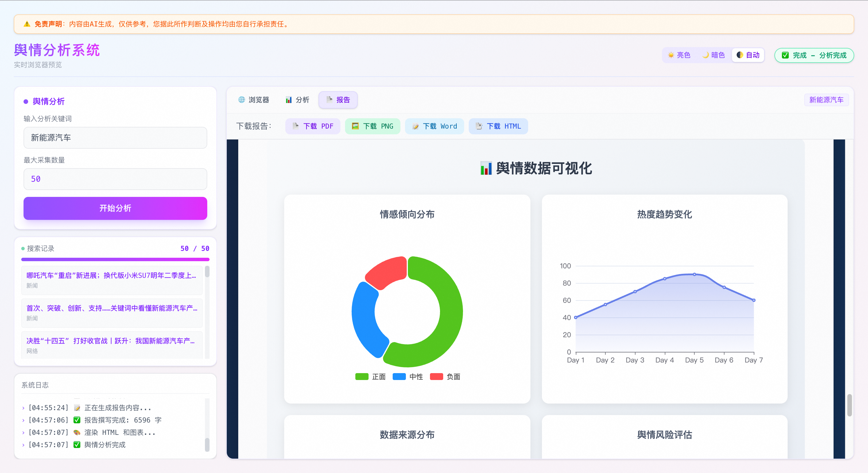Toggle the 负面 series in the donut legend
This screenshot has width=868, height=473.
pos(445,377)
